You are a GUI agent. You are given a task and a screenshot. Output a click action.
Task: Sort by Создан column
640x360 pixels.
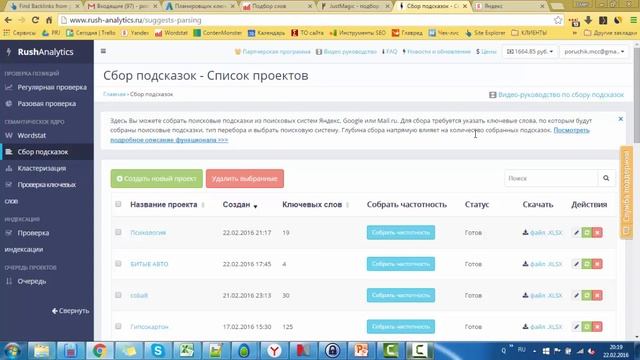click(240, 204)
